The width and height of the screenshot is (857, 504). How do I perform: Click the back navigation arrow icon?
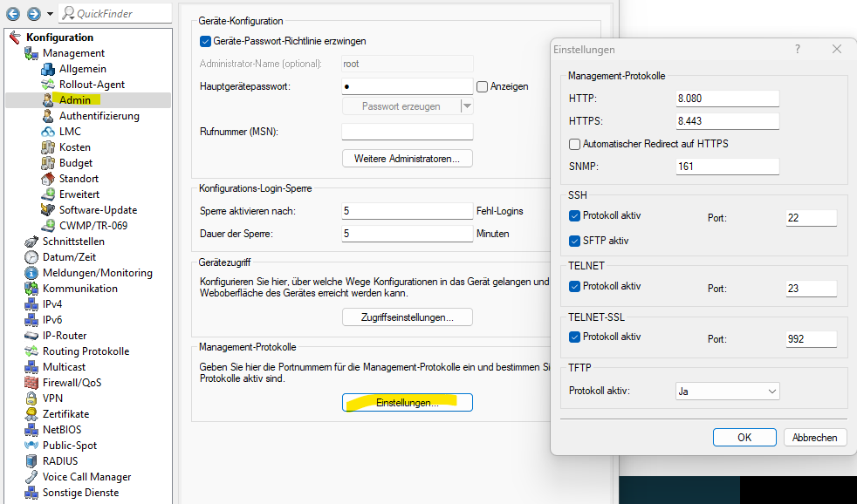pos(12,14)
